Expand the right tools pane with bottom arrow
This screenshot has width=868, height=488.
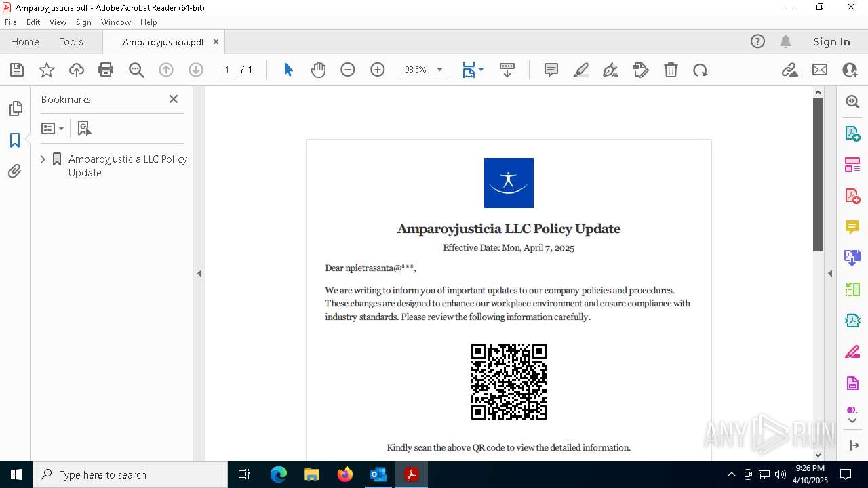tap(853, 445)
